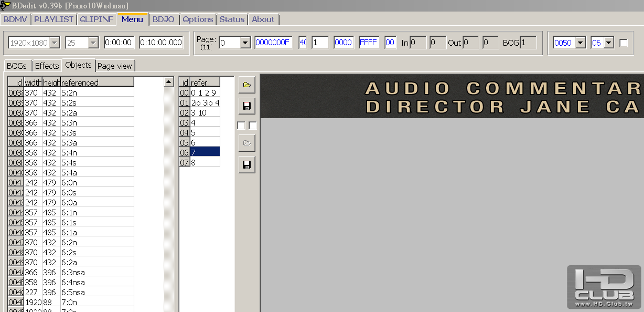Switch to the Options tab

198,19
